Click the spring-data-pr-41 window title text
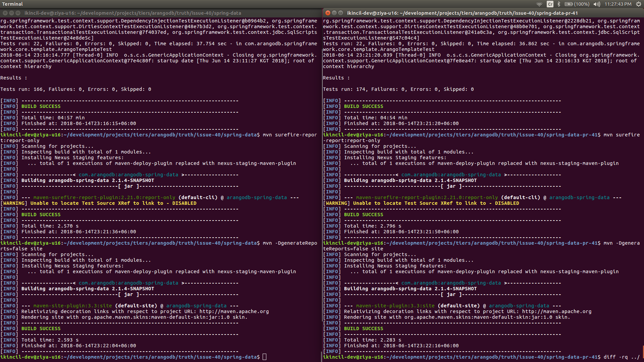Viewport: 644px width, 362px height. pyautogui.click(x=462, y=13)
